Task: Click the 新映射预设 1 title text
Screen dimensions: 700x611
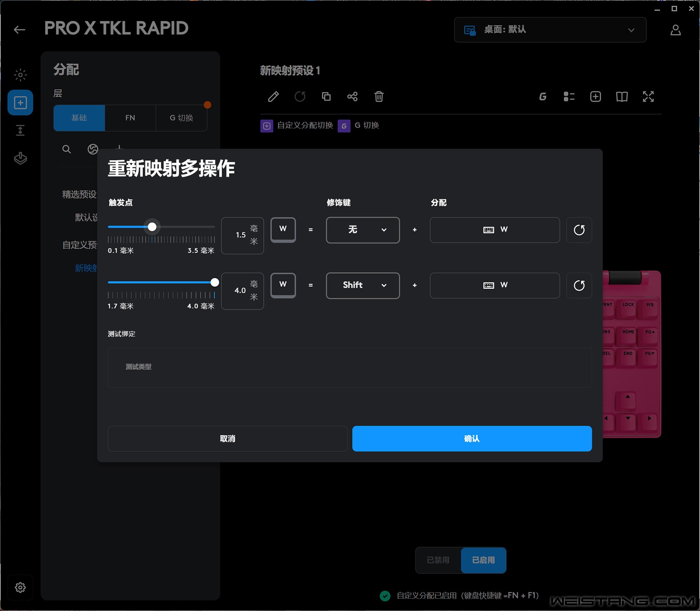Action: 290,71
